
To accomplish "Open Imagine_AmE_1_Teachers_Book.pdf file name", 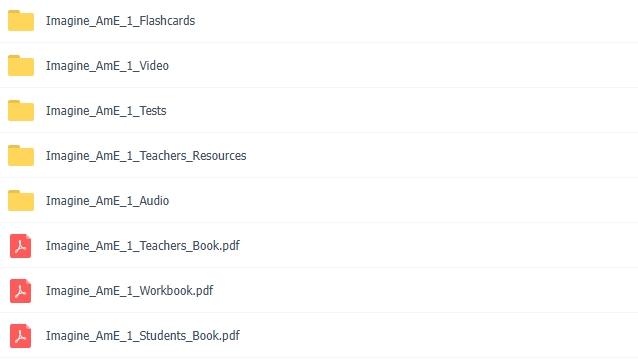I will tap(143, 246).
